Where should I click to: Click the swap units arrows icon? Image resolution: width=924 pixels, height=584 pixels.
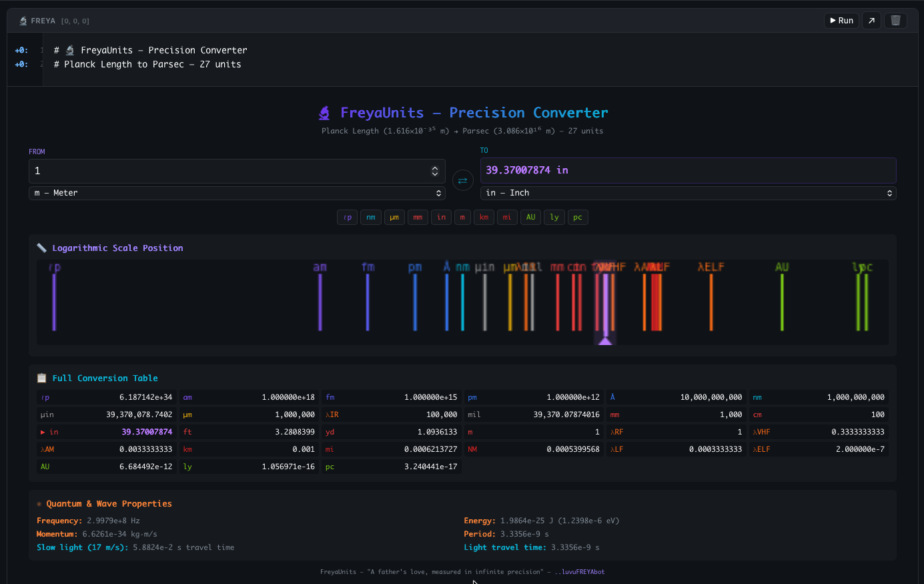[462, 180]
